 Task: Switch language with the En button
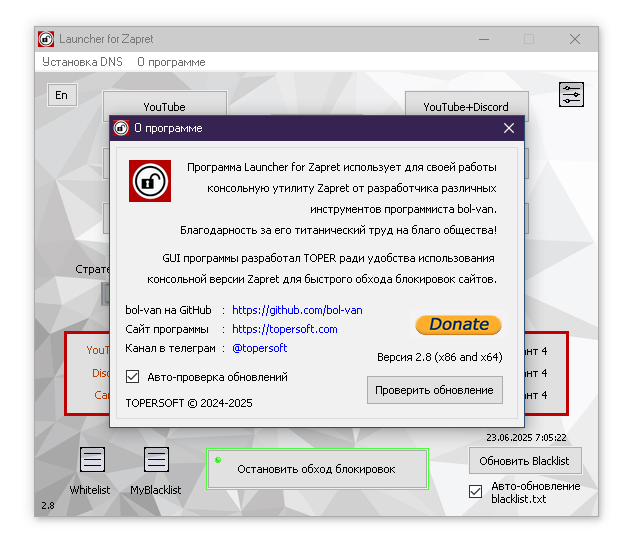coord(62,95)
